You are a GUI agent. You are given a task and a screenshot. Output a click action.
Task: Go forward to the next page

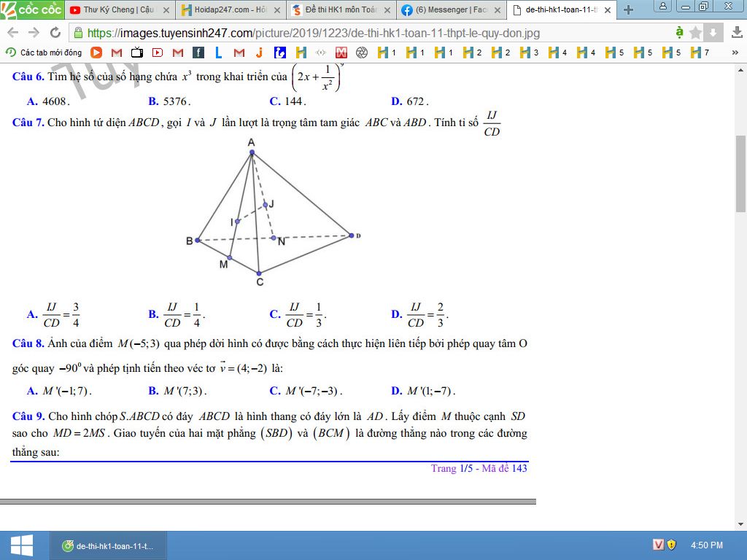click(x=34, y=32)
